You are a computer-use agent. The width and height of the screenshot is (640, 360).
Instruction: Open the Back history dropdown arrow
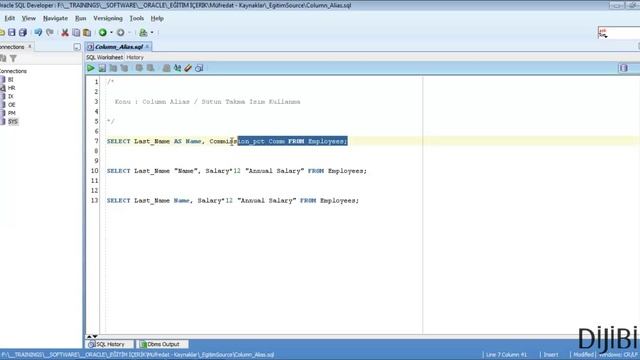(111, 32)
